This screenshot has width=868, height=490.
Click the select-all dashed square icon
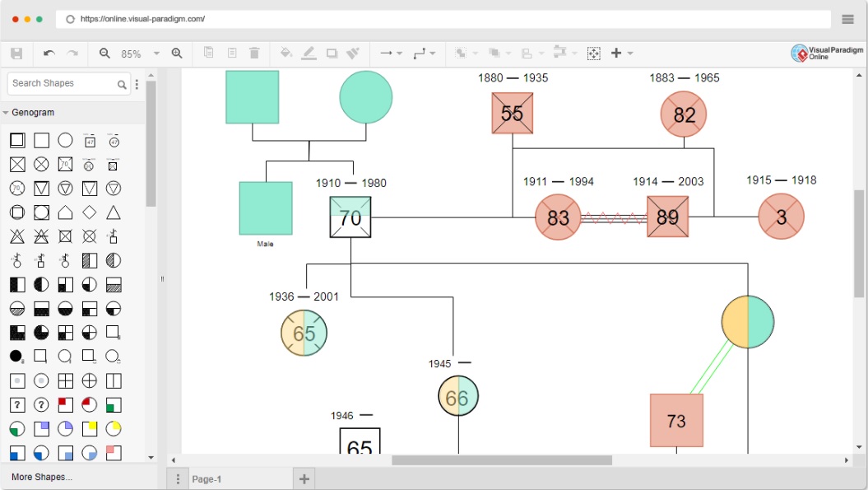point(593,54)
